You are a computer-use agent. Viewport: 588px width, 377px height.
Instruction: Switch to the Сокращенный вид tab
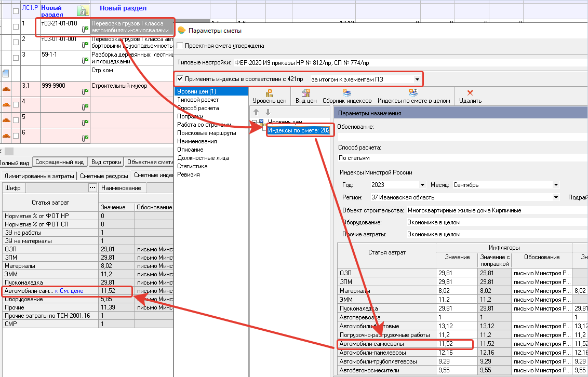pos(60,162)
